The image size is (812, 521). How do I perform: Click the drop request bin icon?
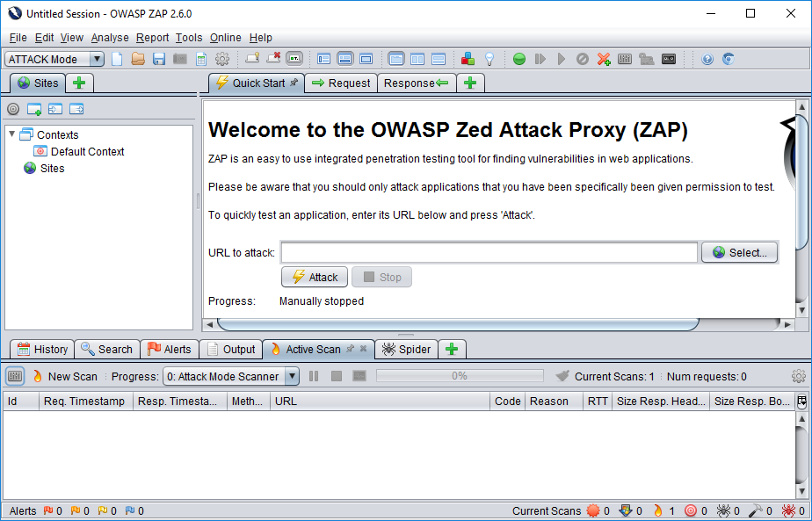(x=582, y=59)
